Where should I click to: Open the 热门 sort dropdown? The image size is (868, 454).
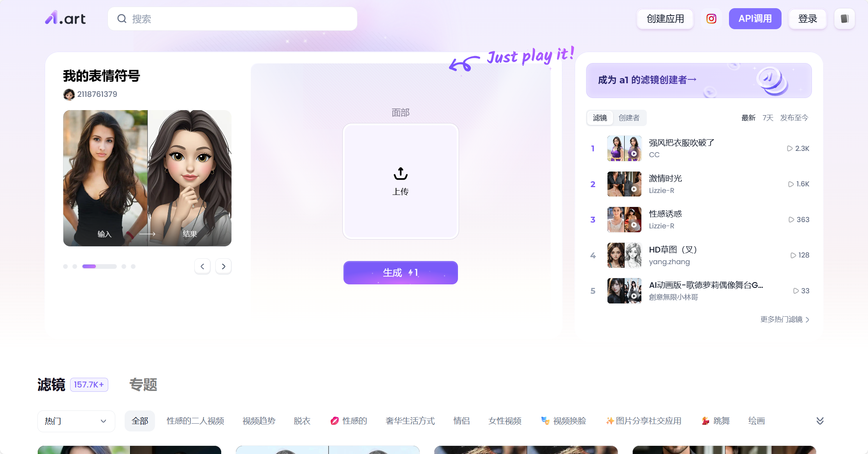(x=76, y=421)
